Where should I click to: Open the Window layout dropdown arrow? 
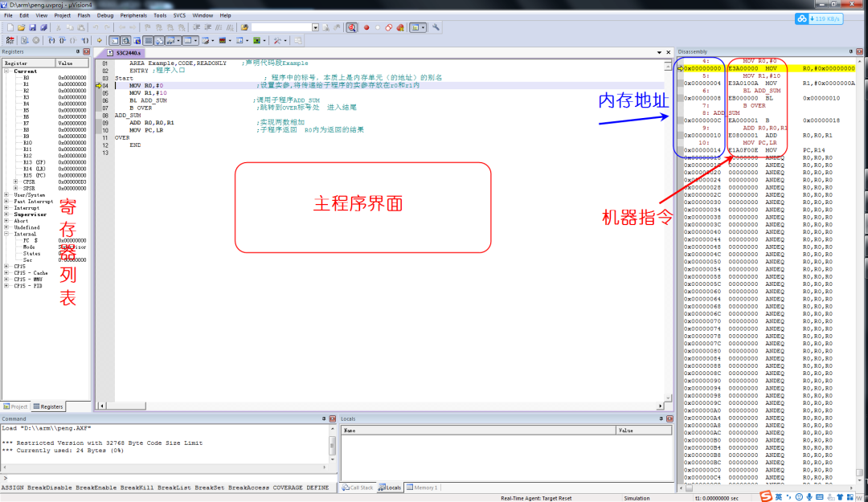click(423, 27)
